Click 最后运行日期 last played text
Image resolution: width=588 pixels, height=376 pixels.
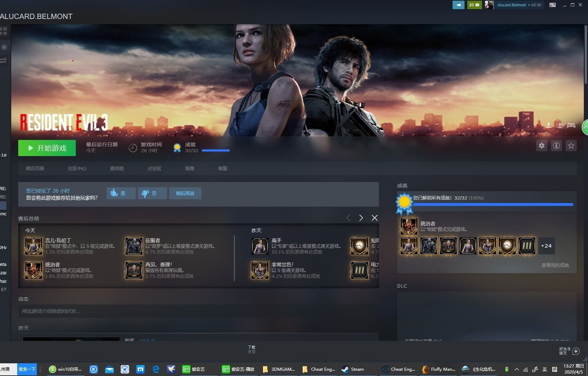click(102, 144)
